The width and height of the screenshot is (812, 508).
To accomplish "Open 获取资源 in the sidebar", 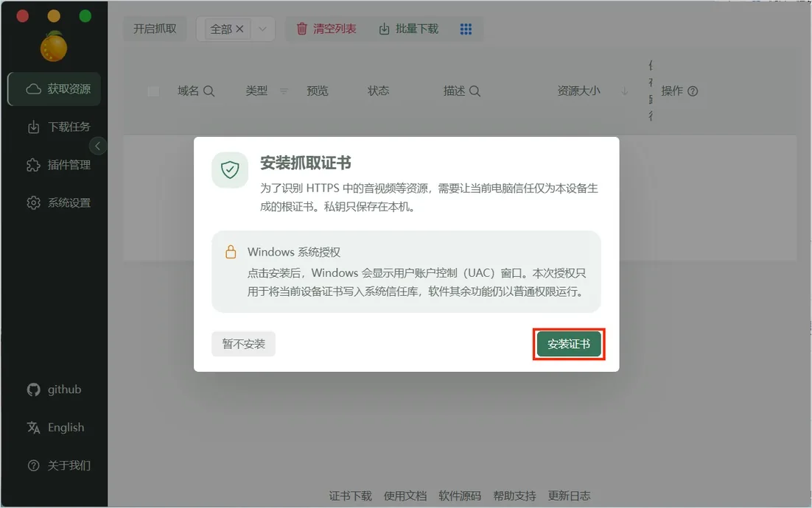I will (54, 89).
